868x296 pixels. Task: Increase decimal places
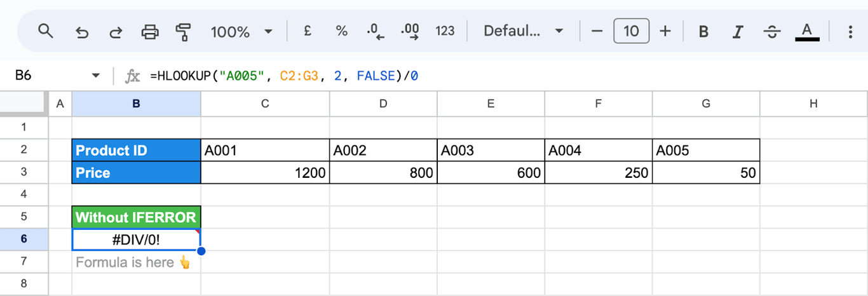410,31
